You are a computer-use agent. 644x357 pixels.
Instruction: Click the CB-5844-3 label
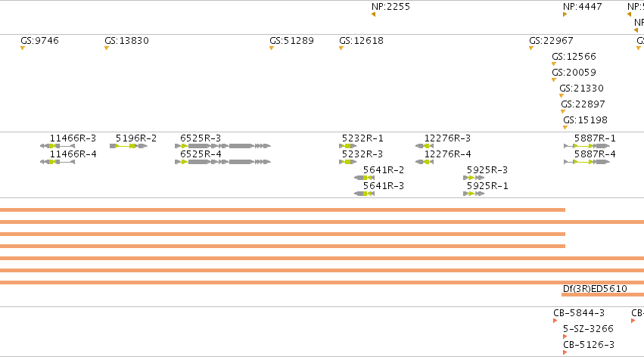click(x=579, y=312)
